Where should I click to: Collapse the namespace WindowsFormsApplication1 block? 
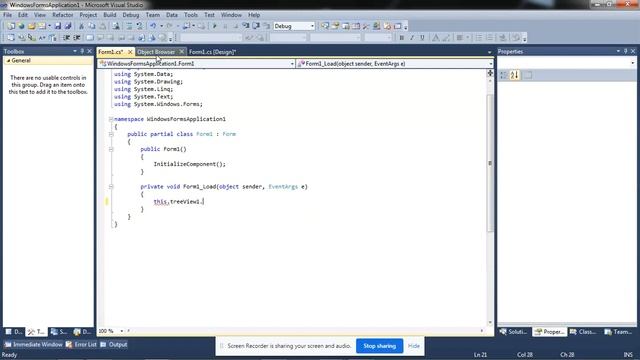point(111,119)
